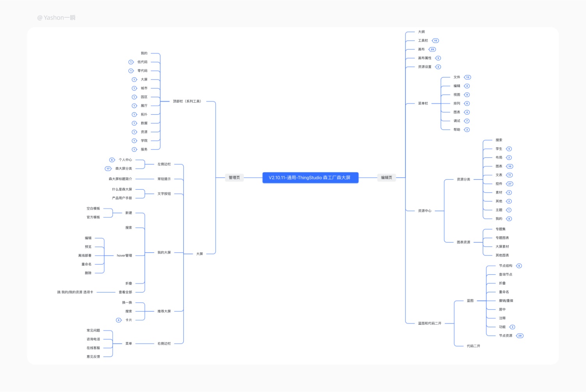Expand the collapsed count badge beside 零代码
The height and width of the screenshot is (392, 586).
[x=131, y=71]
